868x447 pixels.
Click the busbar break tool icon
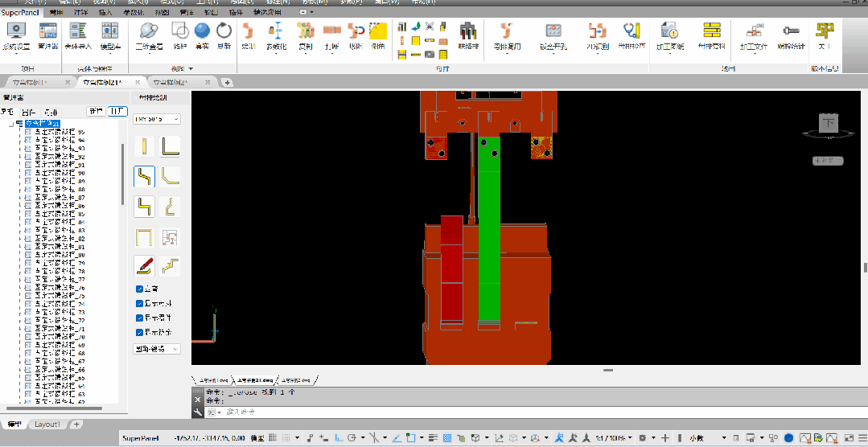331,31
